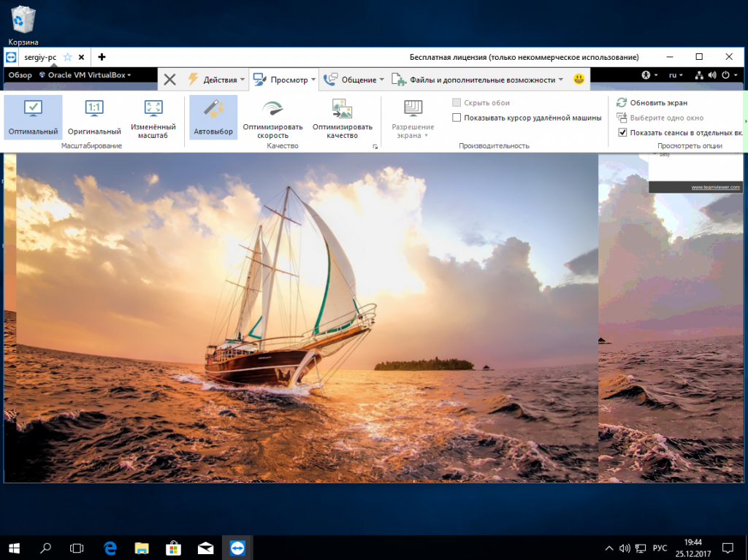
Task: Open TeamViewer from the Windows taskbar
Action: click(237, 548)
